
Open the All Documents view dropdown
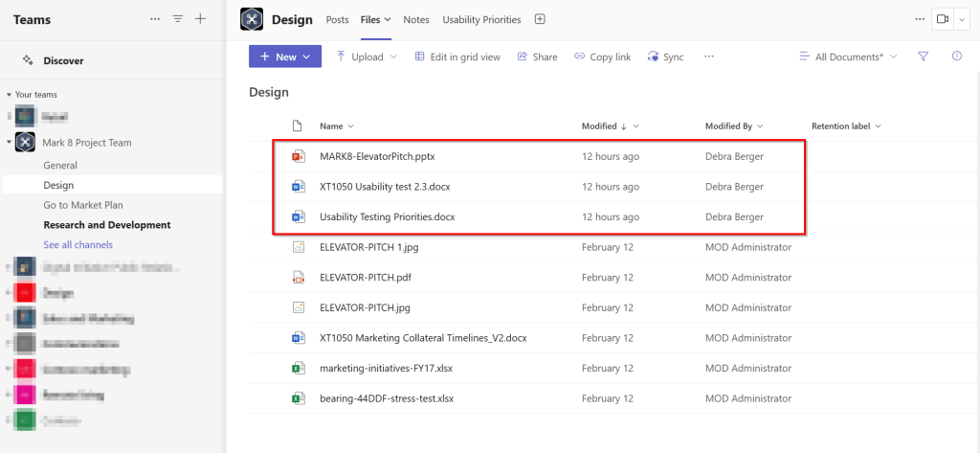click(848, 57)
